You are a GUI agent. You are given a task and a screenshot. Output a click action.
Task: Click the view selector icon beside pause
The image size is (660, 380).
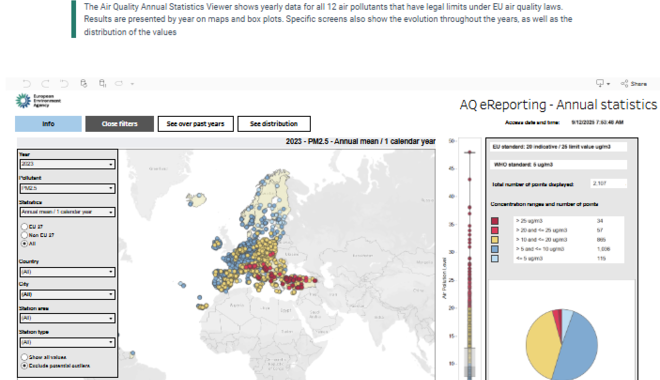pyautogui.click(x=119, y=83)
